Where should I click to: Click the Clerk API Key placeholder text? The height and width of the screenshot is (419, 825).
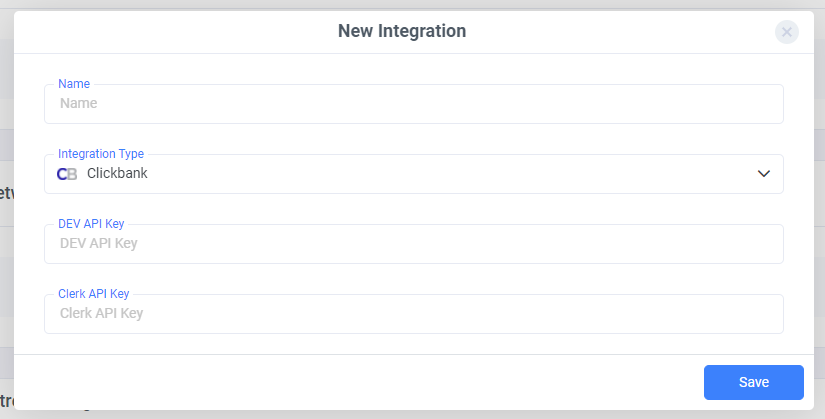(101, 313)
